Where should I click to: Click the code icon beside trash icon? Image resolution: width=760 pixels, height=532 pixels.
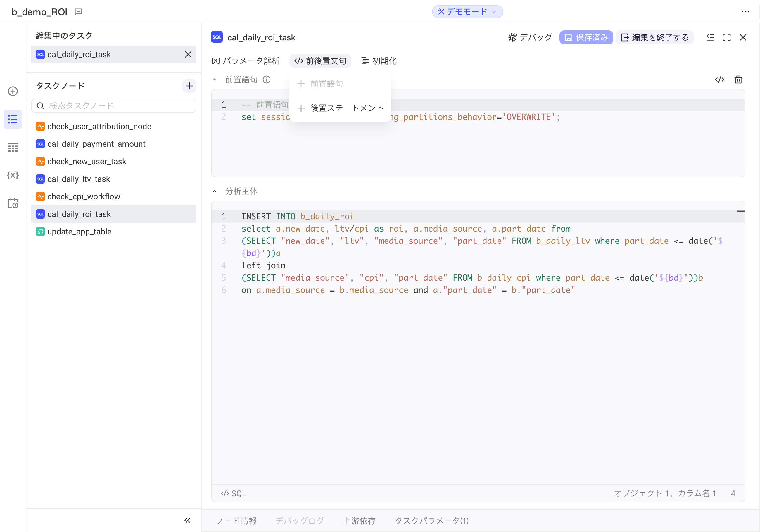pyautogui.click(x=720, y=80)
